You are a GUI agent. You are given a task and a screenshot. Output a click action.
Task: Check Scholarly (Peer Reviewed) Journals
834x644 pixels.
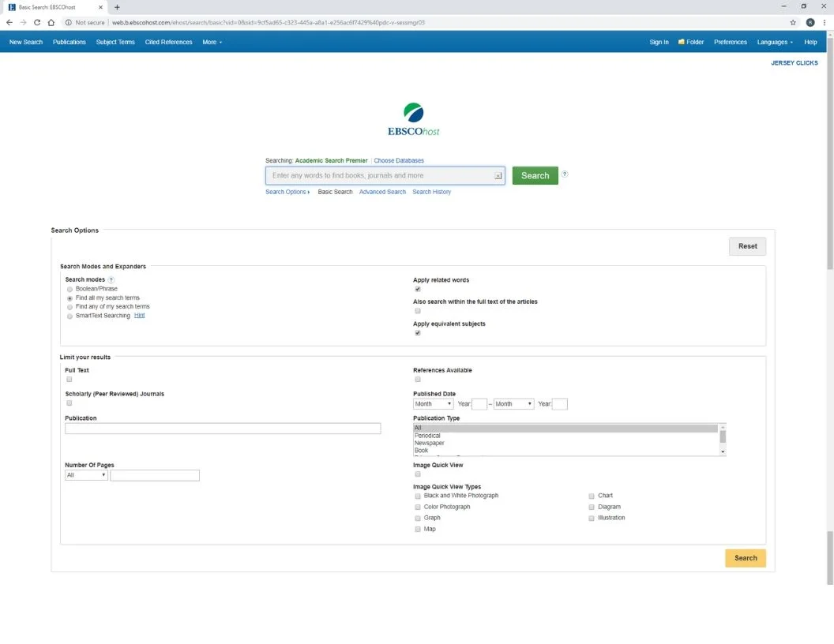coord(69,403)
